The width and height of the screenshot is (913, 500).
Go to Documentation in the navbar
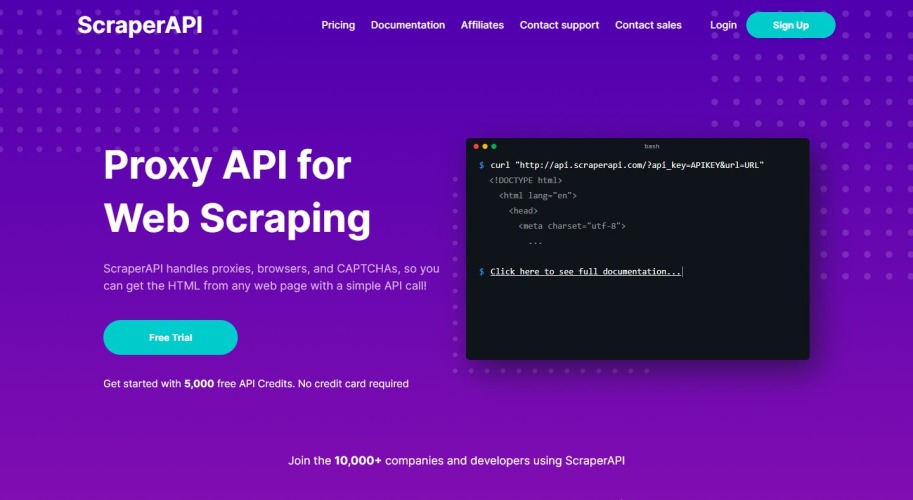click(x=408, y=25)
